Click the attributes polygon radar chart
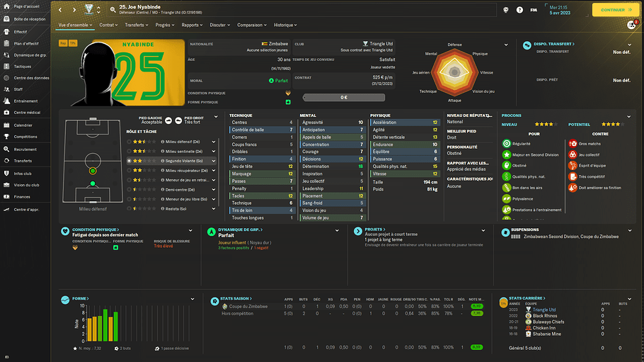The width and height of the screenshot is (644, 362). pyautogui.click(x=454, y=72)
